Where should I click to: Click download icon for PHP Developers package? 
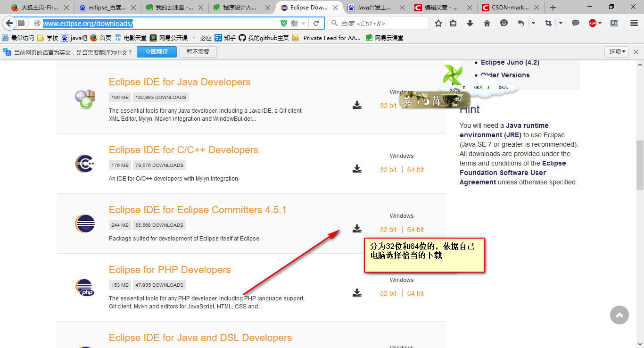pyautogui.click(x=357, y=293)
